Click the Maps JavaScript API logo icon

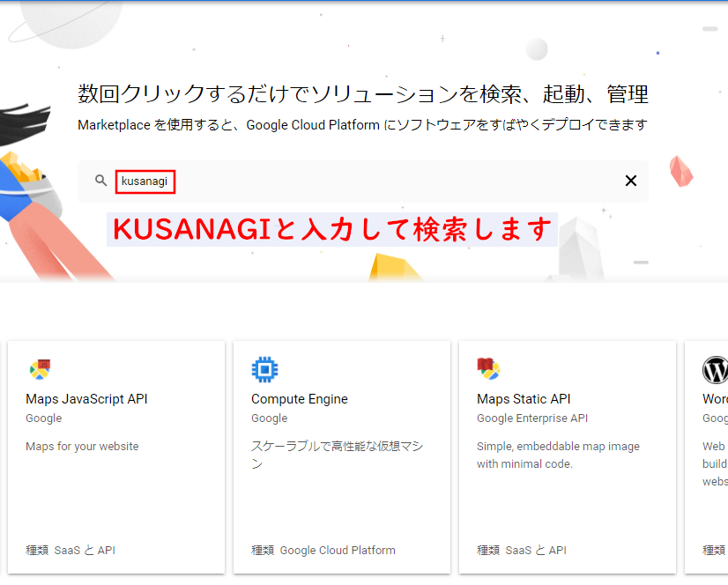point(40,369)
